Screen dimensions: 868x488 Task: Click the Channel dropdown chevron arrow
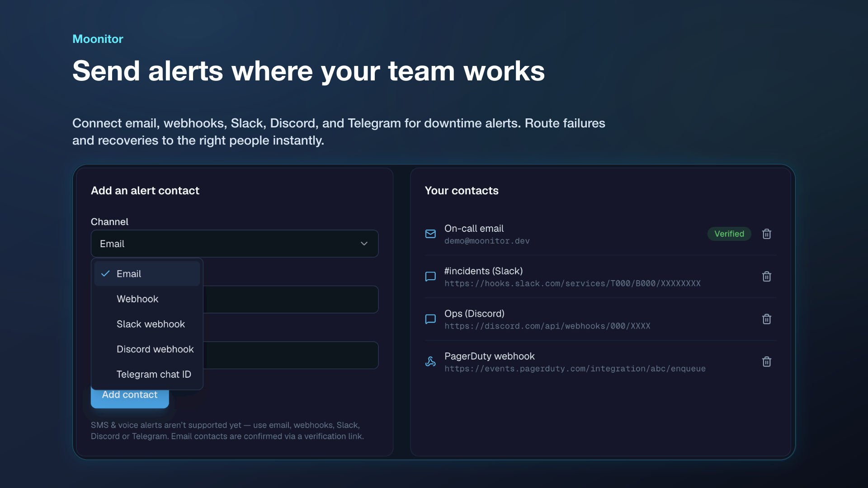(x=364, y=244)
